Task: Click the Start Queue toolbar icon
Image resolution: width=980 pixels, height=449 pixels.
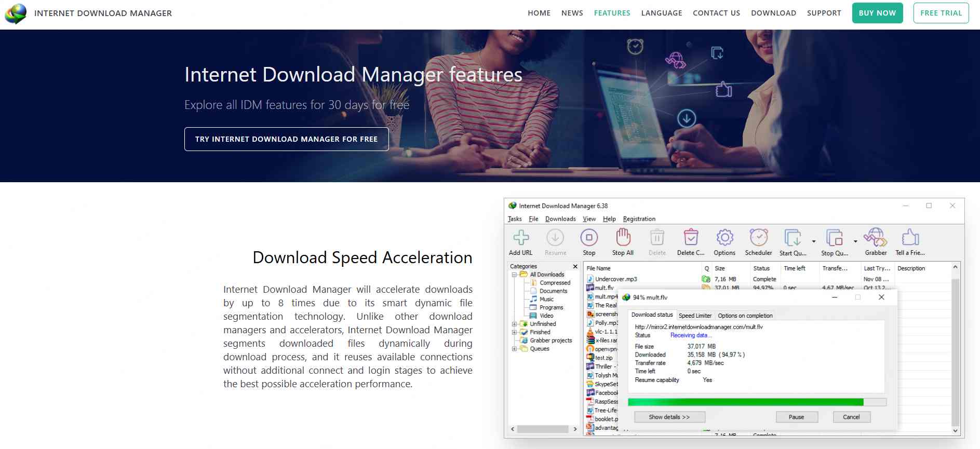Action: (793, 238)
